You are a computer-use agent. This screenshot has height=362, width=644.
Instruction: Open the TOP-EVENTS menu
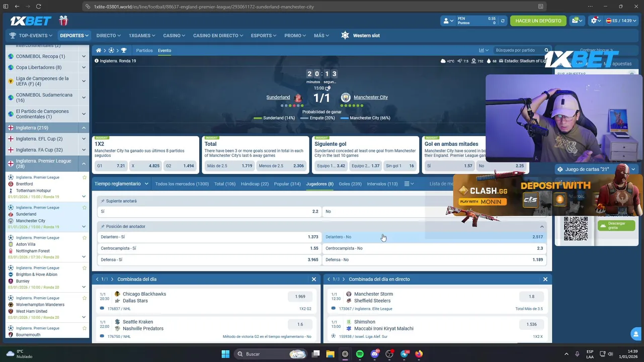(x=31, y=36)
